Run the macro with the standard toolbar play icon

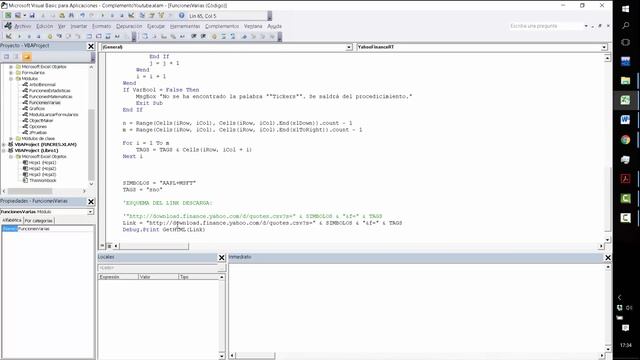(x=102, y=16)
